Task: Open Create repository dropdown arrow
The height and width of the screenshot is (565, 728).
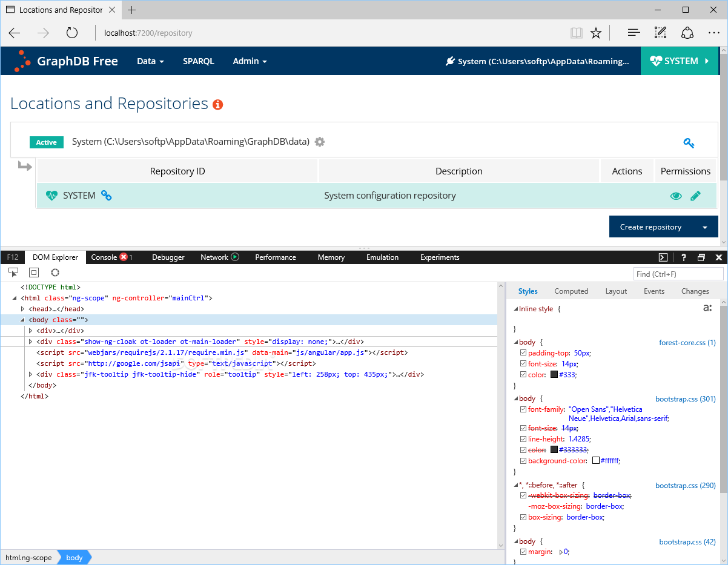Action: click(705, 227)
